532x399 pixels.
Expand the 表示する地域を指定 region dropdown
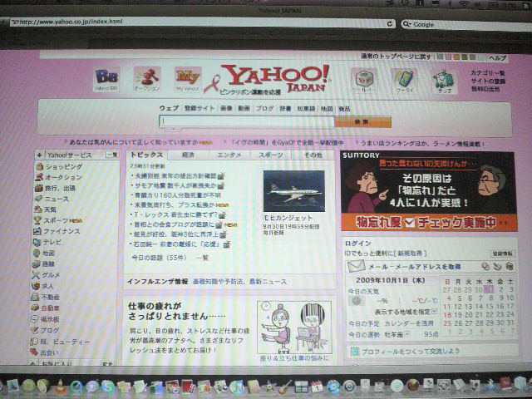pyautogui.click(x=435, y=312)
